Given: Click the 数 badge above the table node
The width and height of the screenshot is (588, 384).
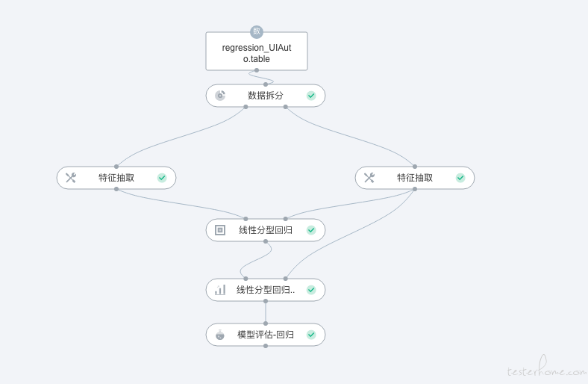Looking at the screenshot, I should coord(257,31).
